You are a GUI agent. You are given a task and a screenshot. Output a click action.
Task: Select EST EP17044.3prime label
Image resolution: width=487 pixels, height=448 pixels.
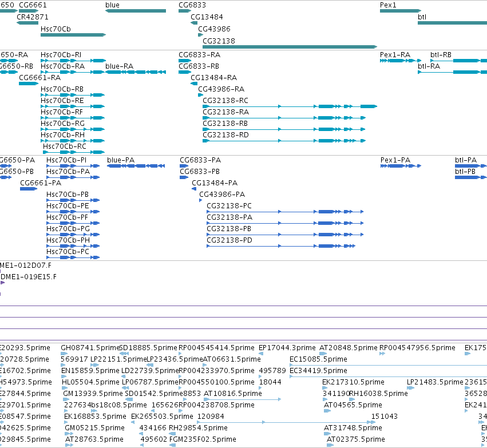(287, 347)
